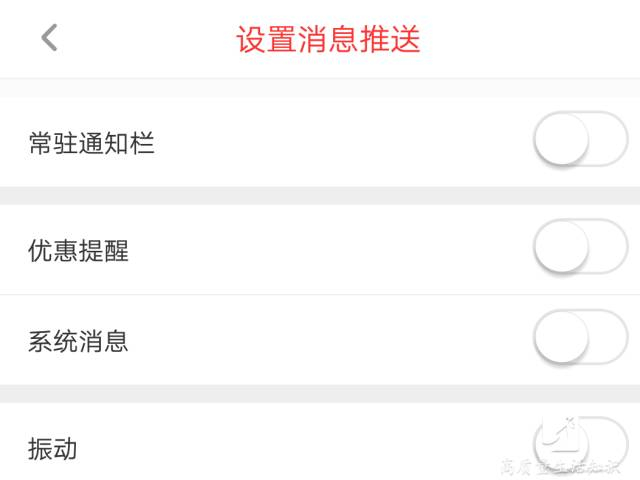Tap the white knob of the 系统消息 switch
This screenshot has width=640, height=480.
(561, 337)
